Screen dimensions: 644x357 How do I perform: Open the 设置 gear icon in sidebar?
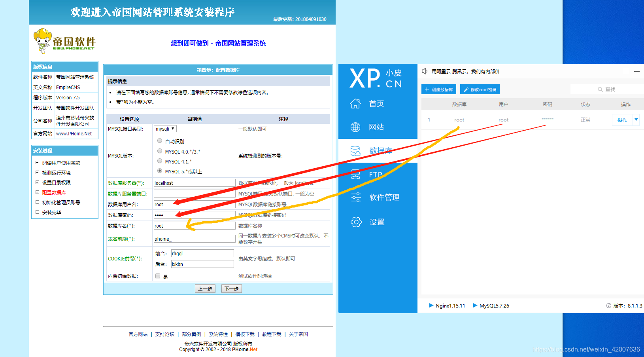click(356, 222)
